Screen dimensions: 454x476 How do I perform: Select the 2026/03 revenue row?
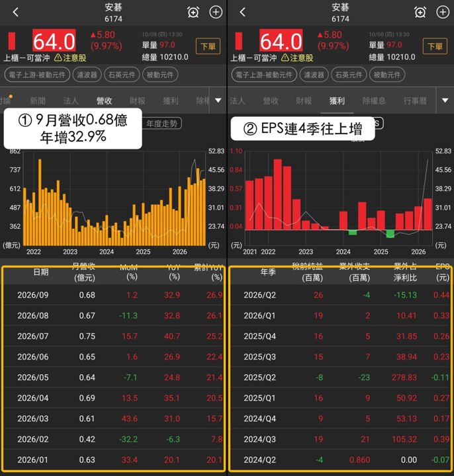coord(113,418)
